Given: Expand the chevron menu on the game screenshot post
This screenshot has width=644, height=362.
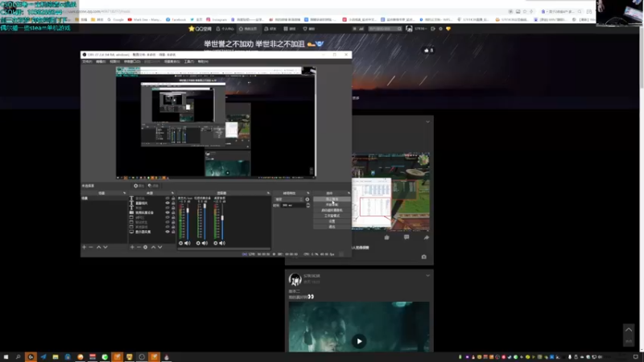Looking at the screenshot, I should pyautogui.click(x=427, y=122).
